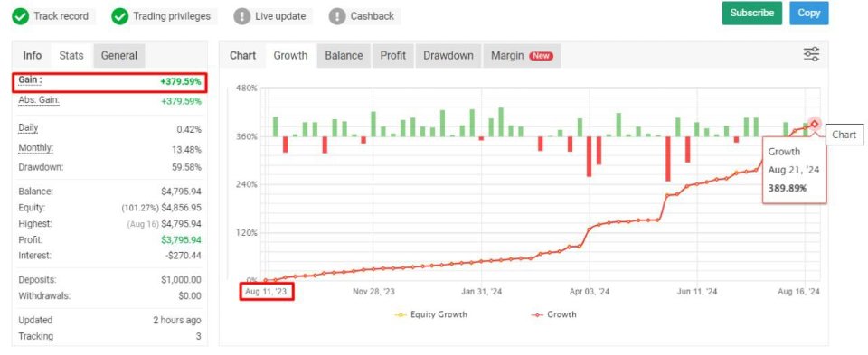Toggle Growth legend series
868x355 pixels.
tap(553, 314)
